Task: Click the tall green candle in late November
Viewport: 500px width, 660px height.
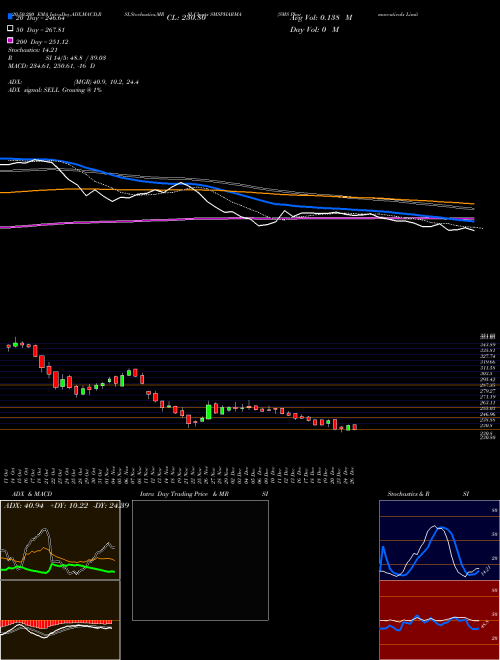Action: click(208, 412)
